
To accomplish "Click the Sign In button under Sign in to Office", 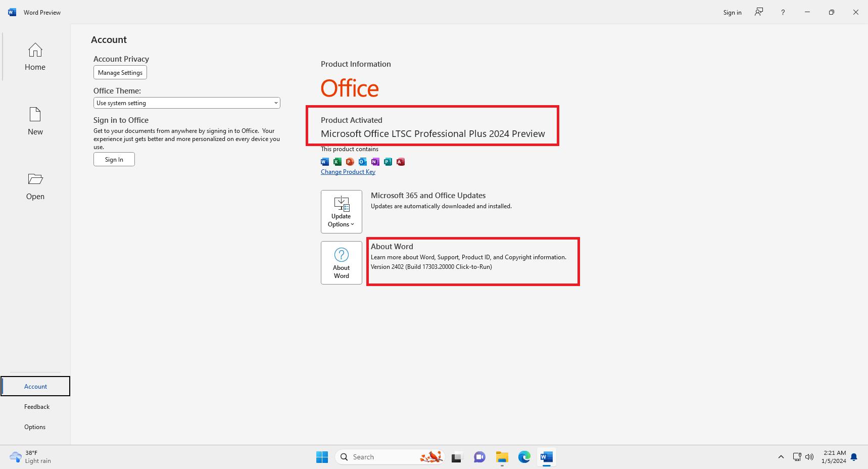I will (x=114, y=159).
